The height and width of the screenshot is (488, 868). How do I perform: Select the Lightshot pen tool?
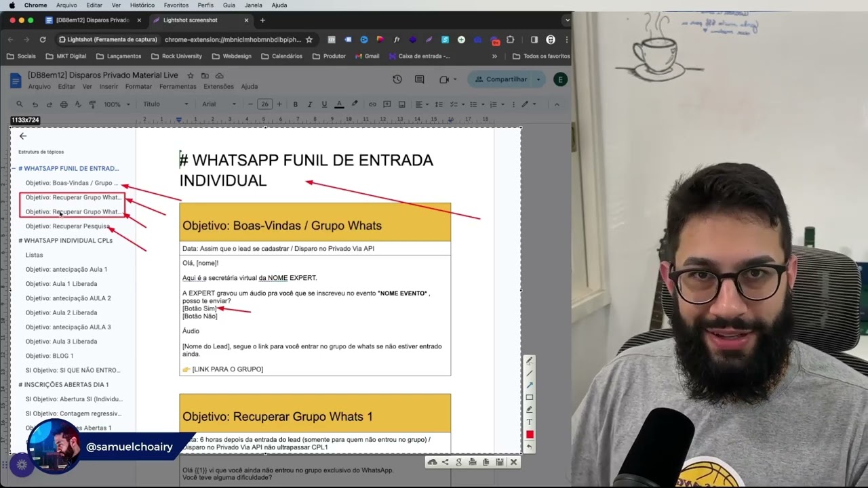(530, 361)
